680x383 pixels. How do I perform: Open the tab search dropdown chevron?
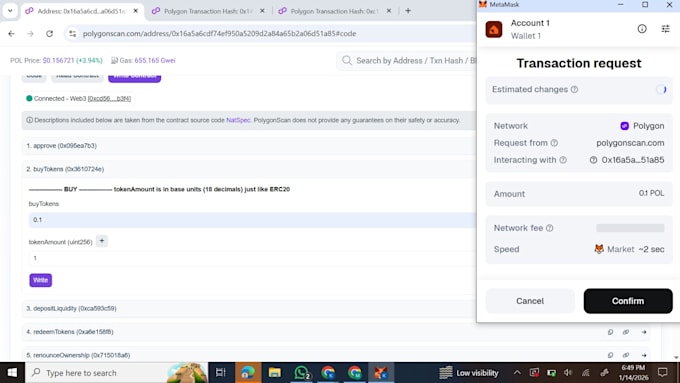(x=10, y=11)
